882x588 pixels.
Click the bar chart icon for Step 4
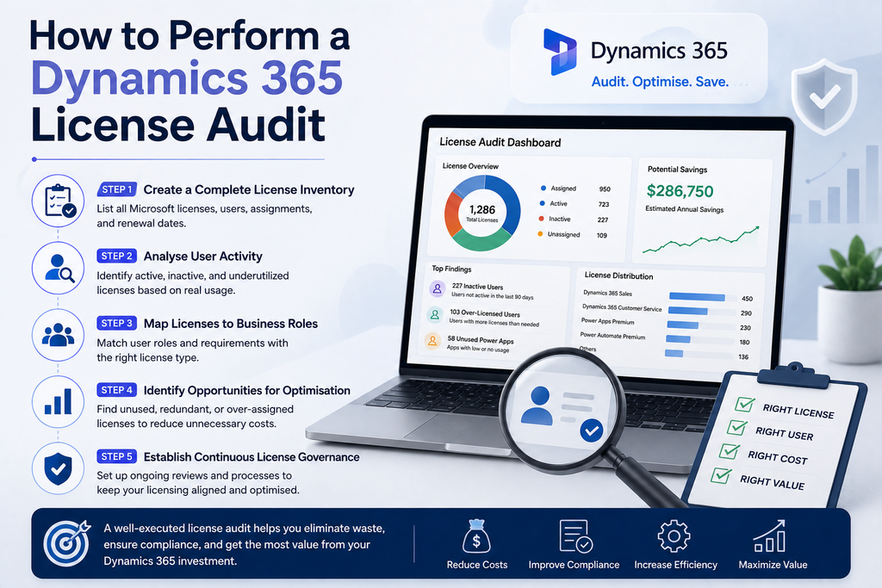59,401
